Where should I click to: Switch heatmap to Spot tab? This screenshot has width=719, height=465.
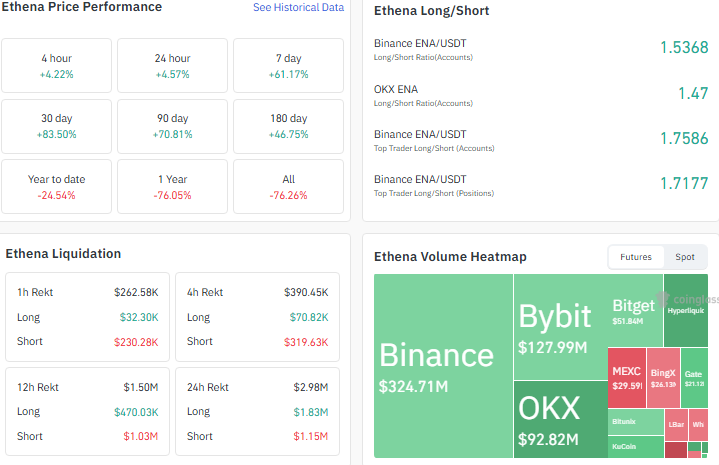tap(685, 257)
